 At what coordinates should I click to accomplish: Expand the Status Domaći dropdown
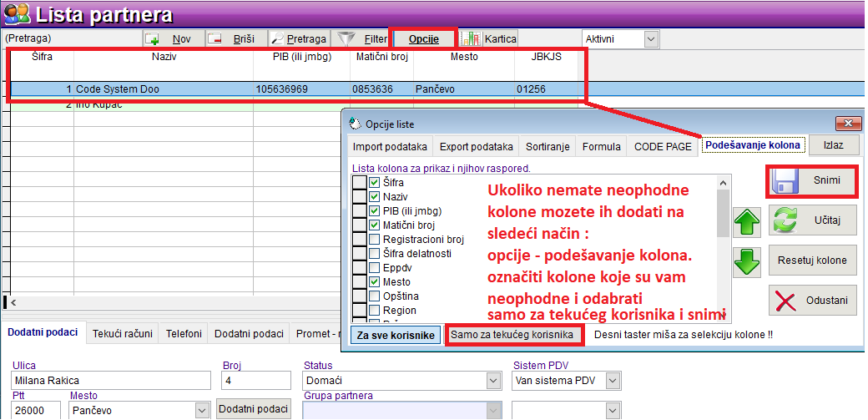[493, 381]
